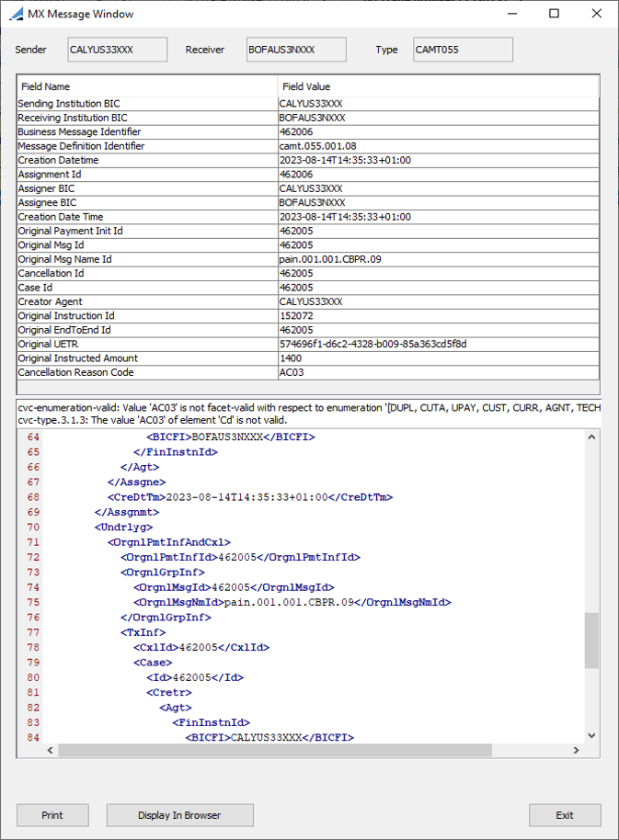Viewport: 619px width, 840px height.
Task: Click the vertical scrollbar thumb in XML pane
Action: click(591, 641)
